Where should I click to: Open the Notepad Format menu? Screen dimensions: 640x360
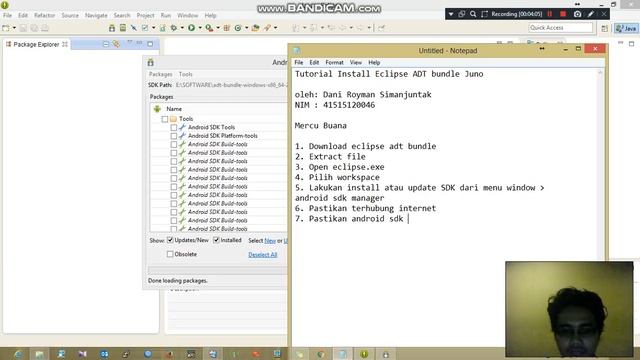pyautogui.click(x=334, y=62)
